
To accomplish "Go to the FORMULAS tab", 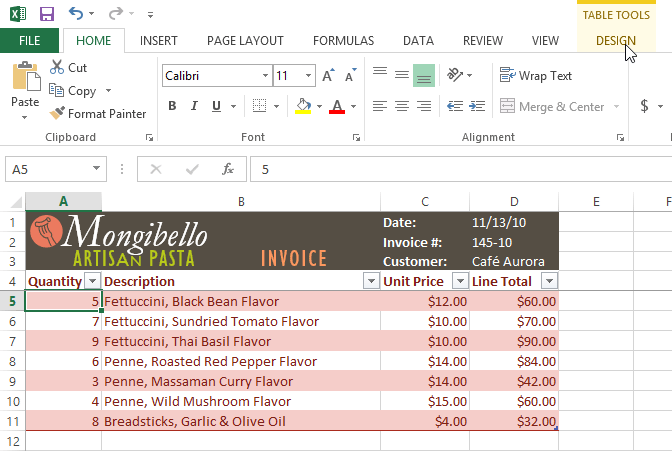I will [x=343, y=41].
